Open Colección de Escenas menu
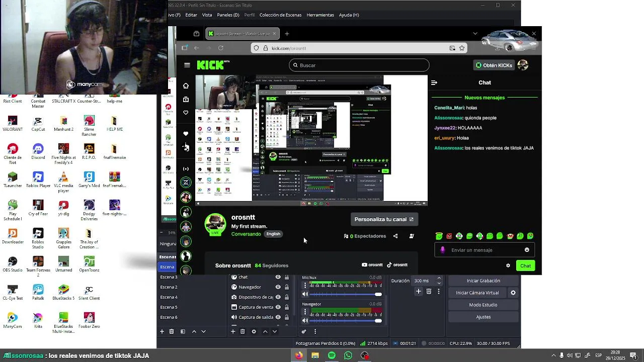Image resolution: width=644 pixels, height=362 pixels. click(280, 15)
